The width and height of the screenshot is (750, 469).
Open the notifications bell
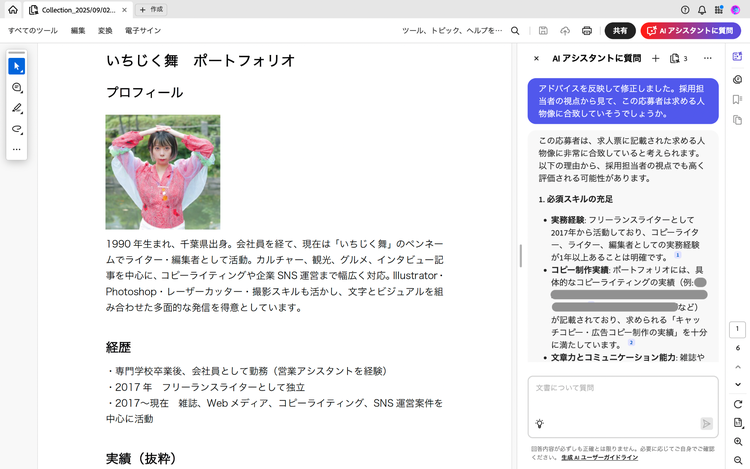pos(702,9)
